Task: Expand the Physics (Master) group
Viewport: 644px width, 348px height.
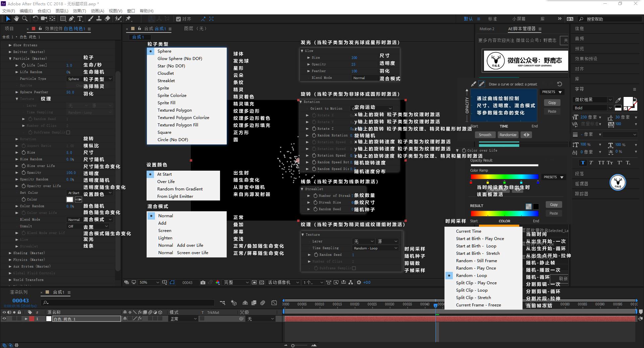Action: (10, 260)
